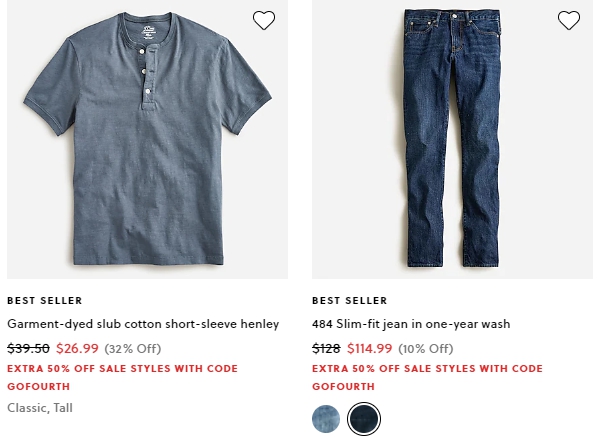The height and width of the screenshot is (439, 600).
Task: Select the light wash denim color swatch
Action: 326,419
